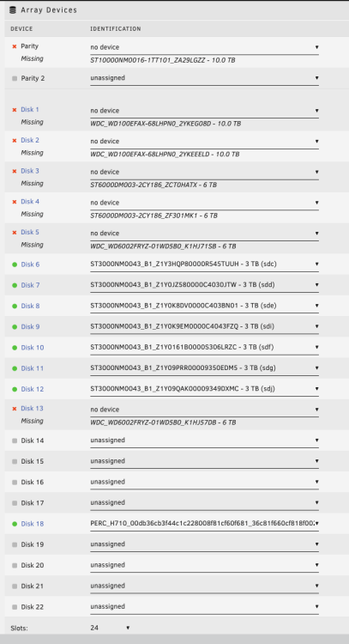Click the green status dot for Disk 9
The image size is (349, 644).
pyautogui.click(x=15, y=327)
